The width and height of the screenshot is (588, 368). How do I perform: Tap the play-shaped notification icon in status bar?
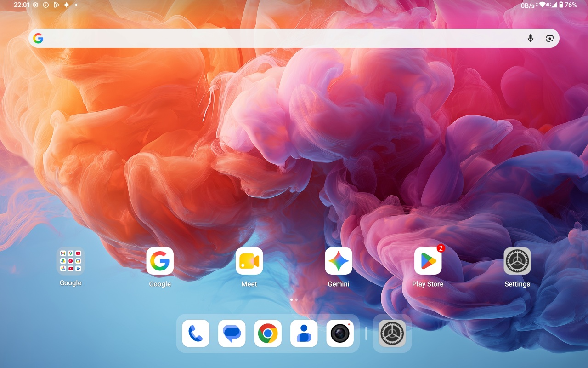(56, 5)
